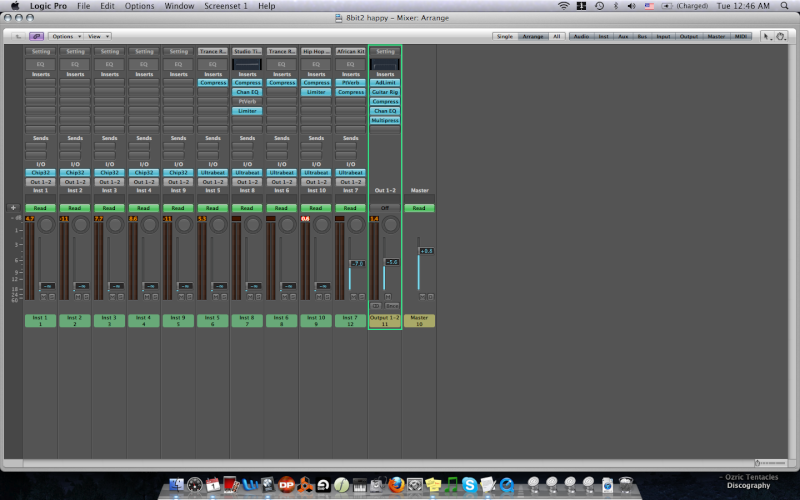
Task: Open Stickies from the Dock
Action: [433, 484]
